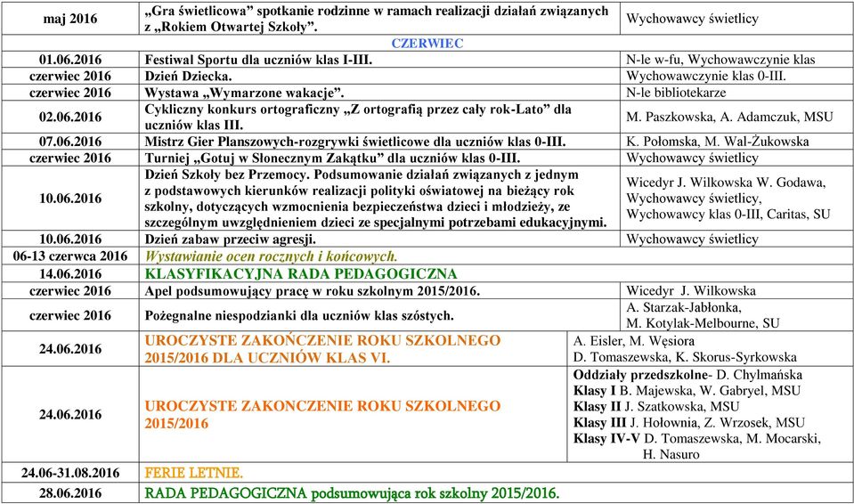This screenshot has height=504, width=854.
Task: Click Wystawianie ocen rocznych i końcowych text
Action: [x=272, y=256]
